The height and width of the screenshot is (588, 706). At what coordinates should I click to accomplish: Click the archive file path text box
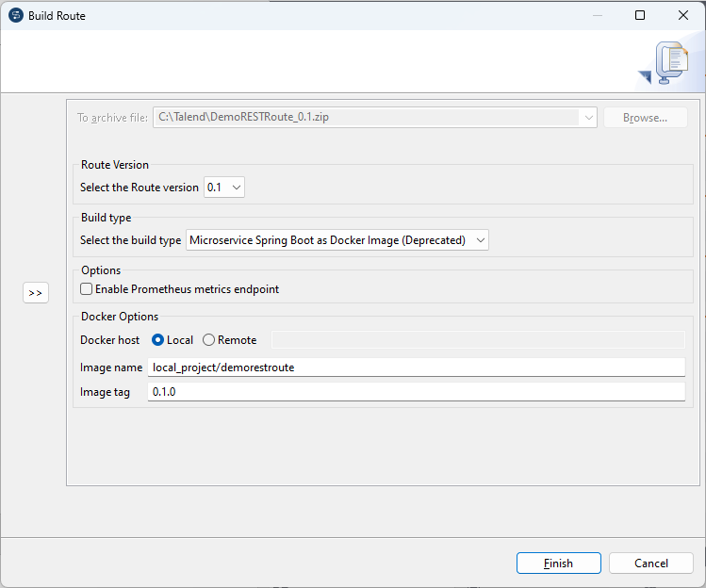tap(368, 118)
